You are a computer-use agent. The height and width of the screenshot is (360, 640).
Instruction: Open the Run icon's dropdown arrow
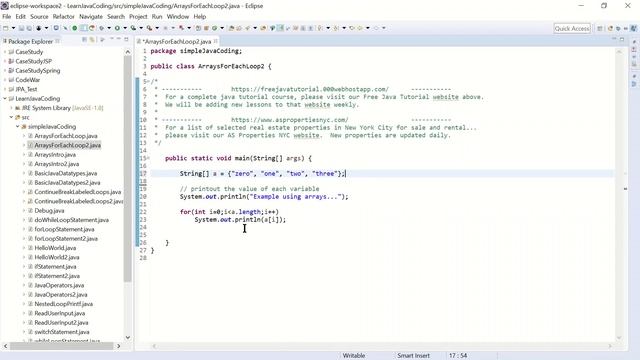coord(125,28)
